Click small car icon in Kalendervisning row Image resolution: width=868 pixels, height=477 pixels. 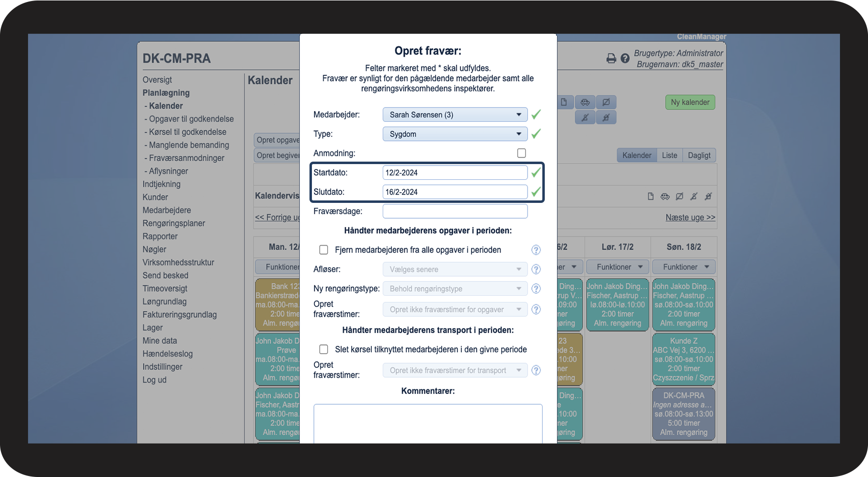click(x=665, y=196)
